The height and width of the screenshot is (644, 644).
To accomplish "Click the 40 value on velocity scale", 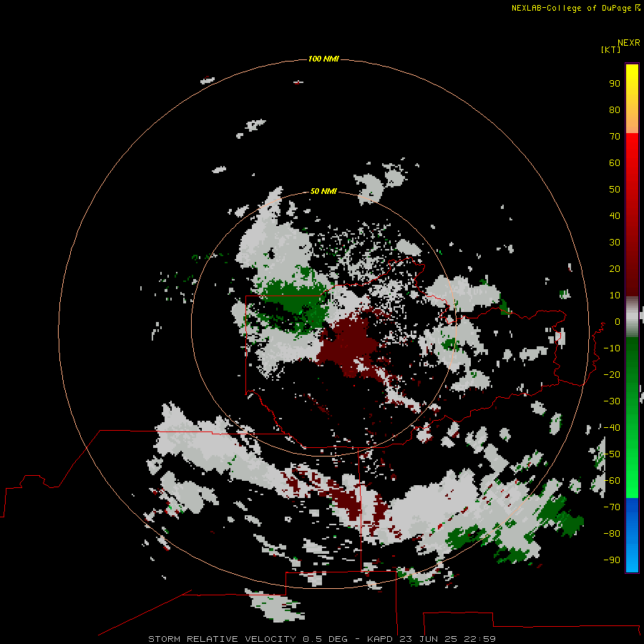I will [x=615, y=215].
